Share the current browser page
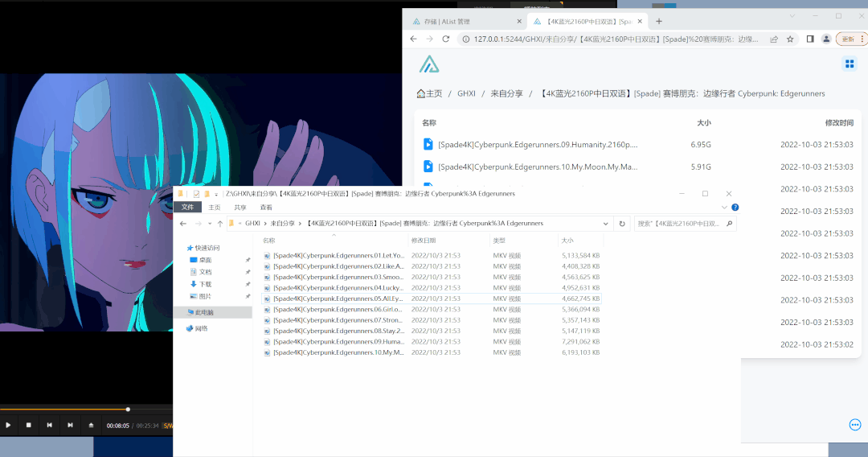The height and width of the screenshot is (457, 868). (774, 39)
